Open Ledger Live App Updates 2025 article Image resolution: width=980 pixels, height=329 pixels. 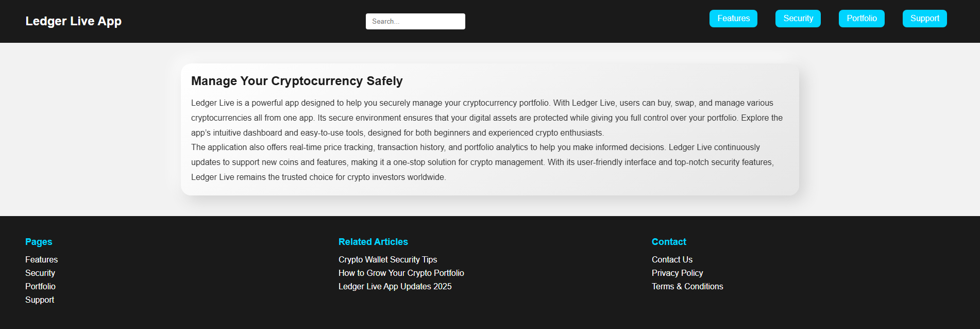tap(395, 286)
